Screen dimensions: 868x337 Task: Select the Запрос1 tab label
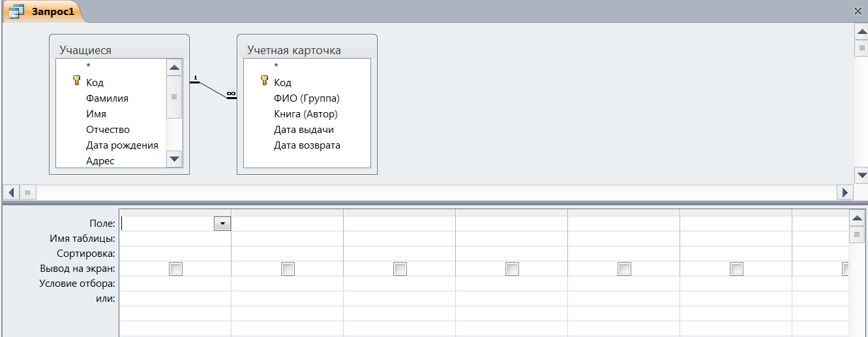click(53, 11)
